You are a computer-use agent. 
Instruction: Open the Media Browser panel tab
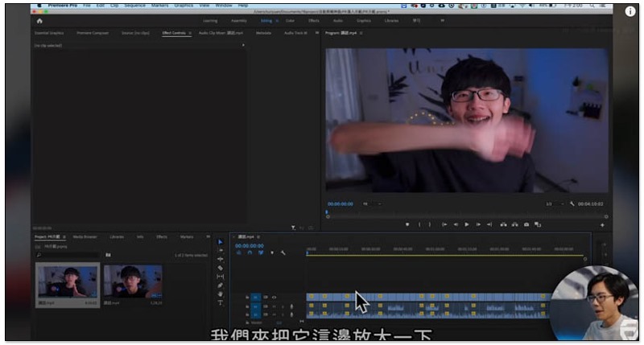[x=85, y=236]
